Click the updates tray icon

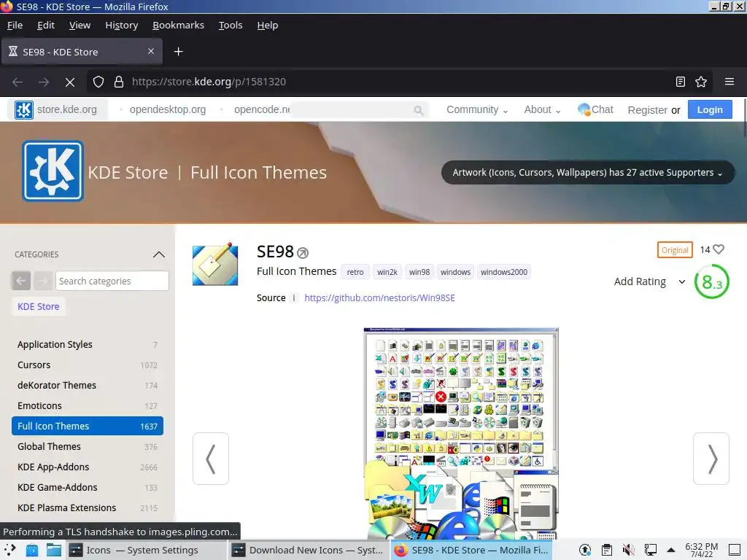coord(585,550)
